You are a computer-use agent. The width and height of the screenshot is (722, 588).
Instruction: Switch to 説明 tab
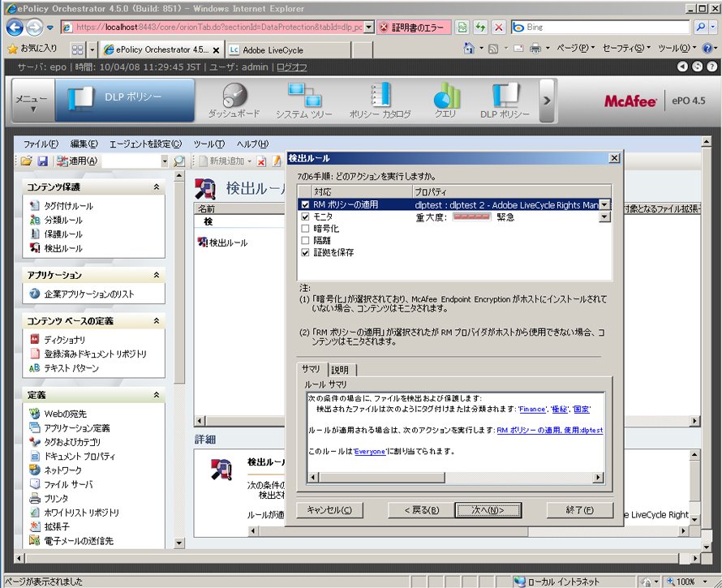click(x=342, y=370)
